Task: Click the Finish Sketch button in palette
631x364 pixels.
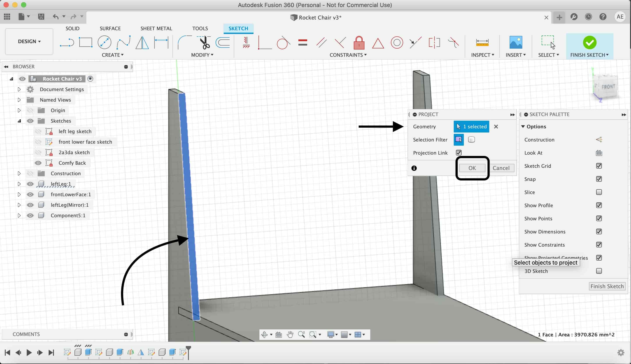Action: pos(607,286)
